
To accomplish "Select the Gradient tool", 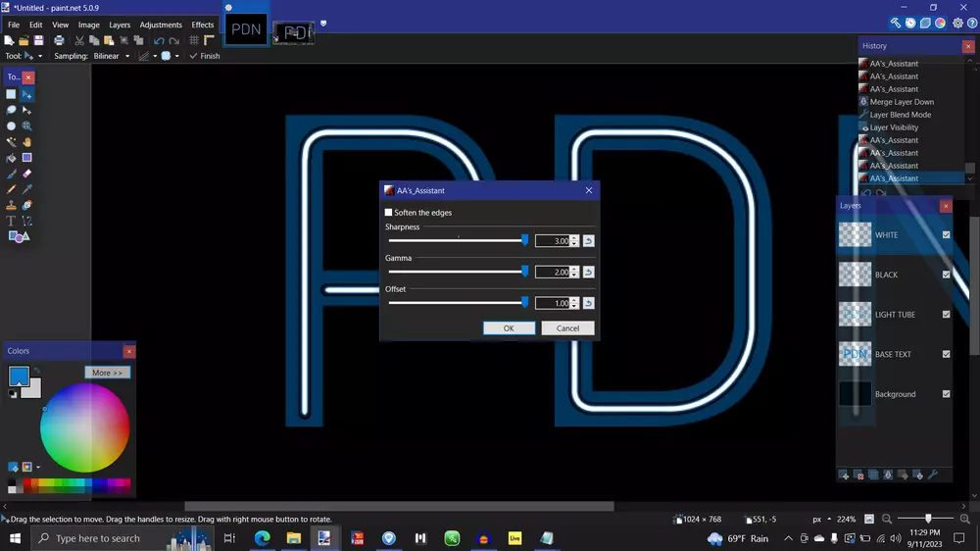I will tap(26, 158).
